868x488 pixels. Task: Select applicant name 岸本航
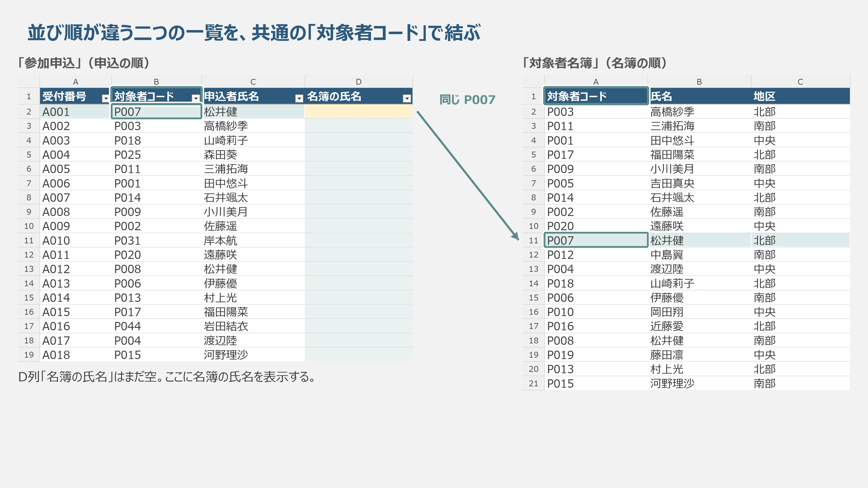tap(253, 240)
